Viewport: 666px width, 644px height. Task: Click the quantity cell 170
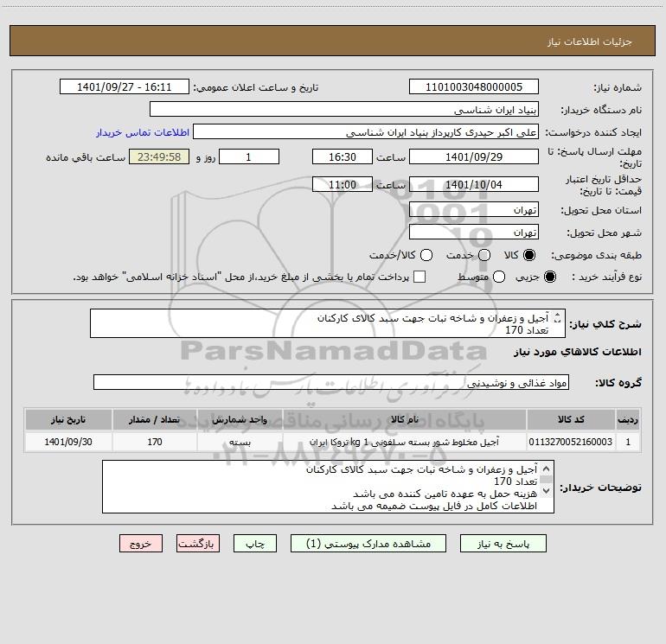(155, 442)
